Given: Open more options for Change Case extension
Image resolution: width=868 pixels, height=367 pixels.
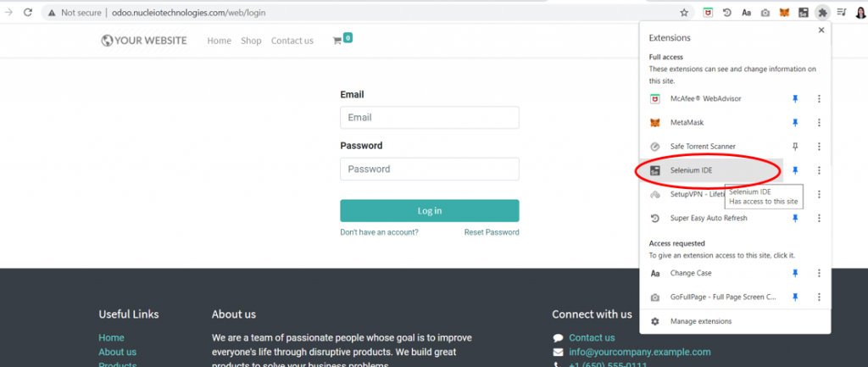Looking at the screenshot, I should click(x=820, y=274).
